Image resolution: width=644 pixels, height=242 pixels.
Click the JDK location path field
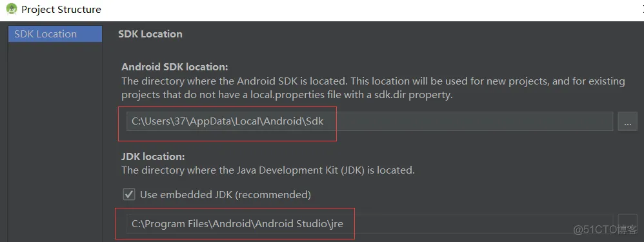click(x=370, y=224)
